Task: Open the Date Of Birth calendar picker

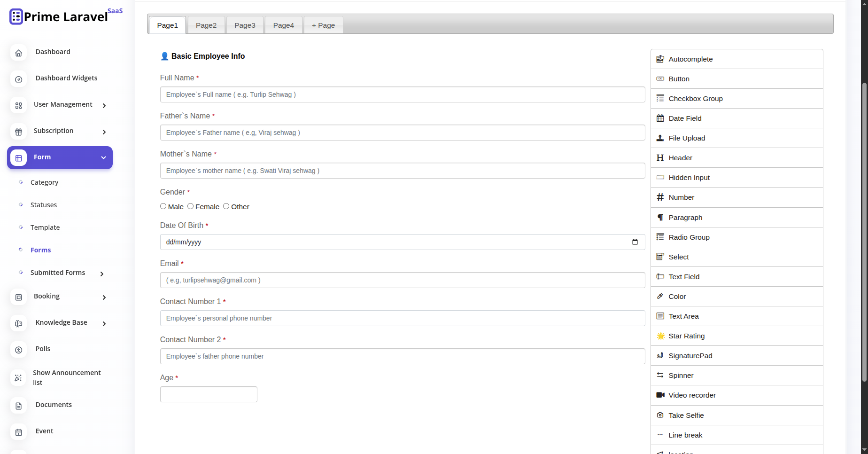Action: (635, 242)
